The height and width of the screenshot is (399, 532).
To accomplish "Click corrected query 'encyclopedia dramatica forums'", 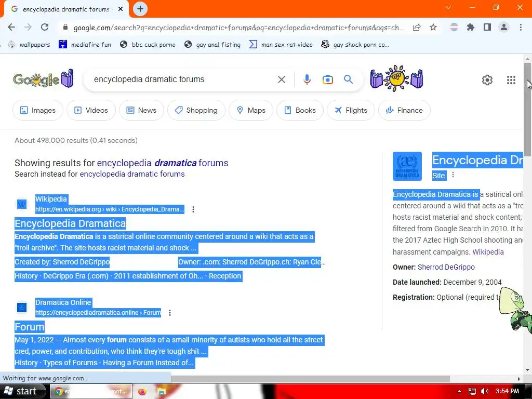I will click(x=163, y=163).
